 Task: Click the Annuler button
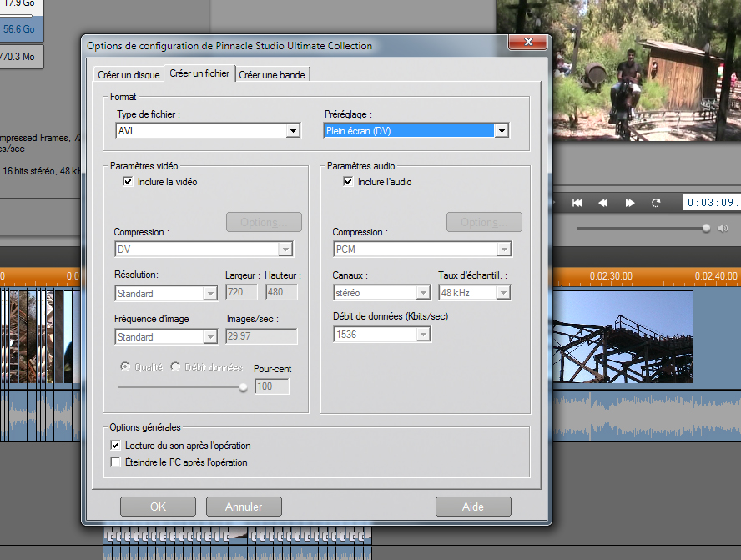244,507
